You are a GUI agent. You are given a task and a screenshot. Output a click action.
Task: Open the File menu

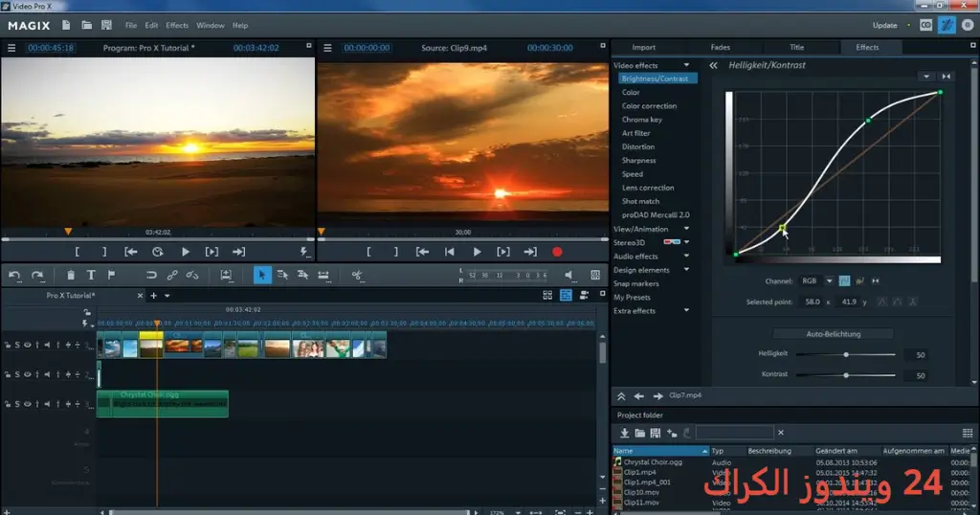click(x=130, y=26)
